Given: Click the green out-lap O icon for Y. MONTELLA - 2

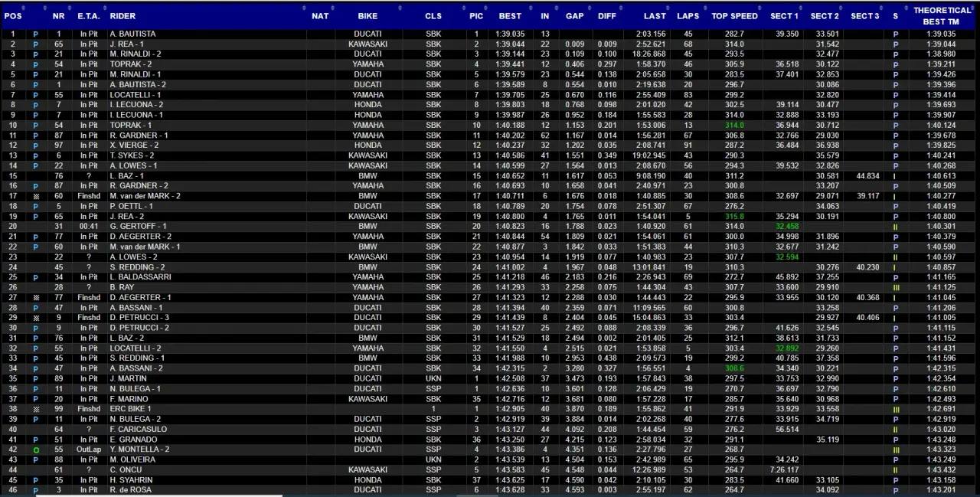Looking at the screenshot, I should click(35, 449).
